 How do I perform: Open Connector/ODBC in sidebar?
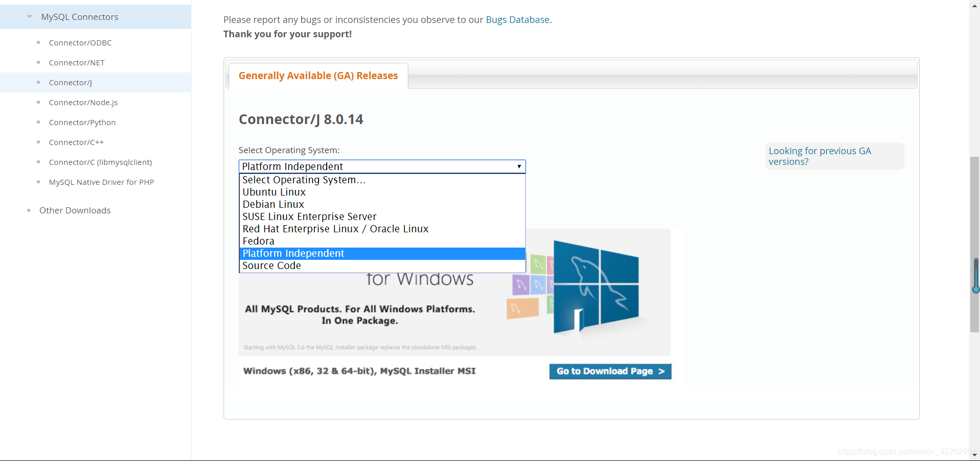click(x=80, y=43)
